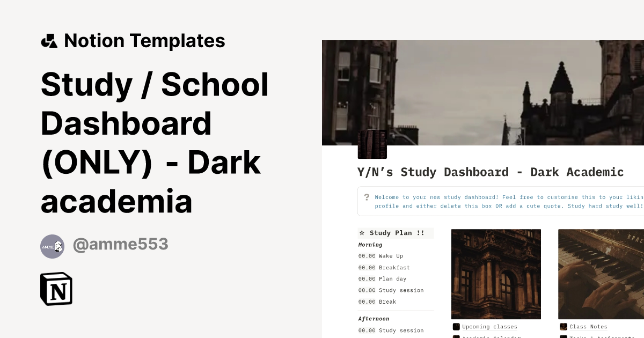Viewport: 644px width, 338px height.
Task: Click the Notion Templates shapes icon
Action: [49, 41]
